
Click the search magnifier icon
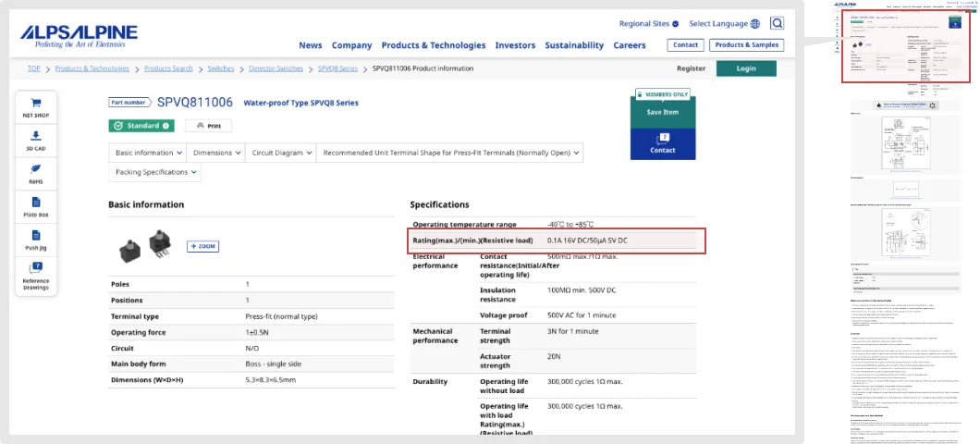pyautogui.click(x=777, y=24)
